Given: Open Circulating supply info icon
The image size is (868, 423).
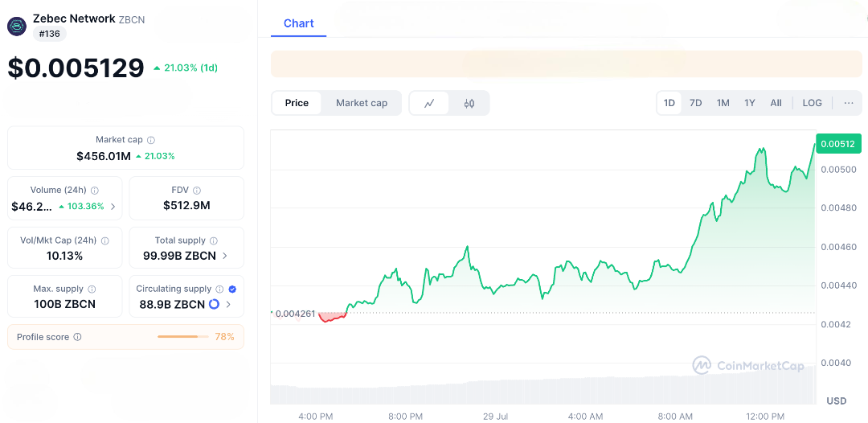Looking at the screenshot, I should tap(219, 289).
